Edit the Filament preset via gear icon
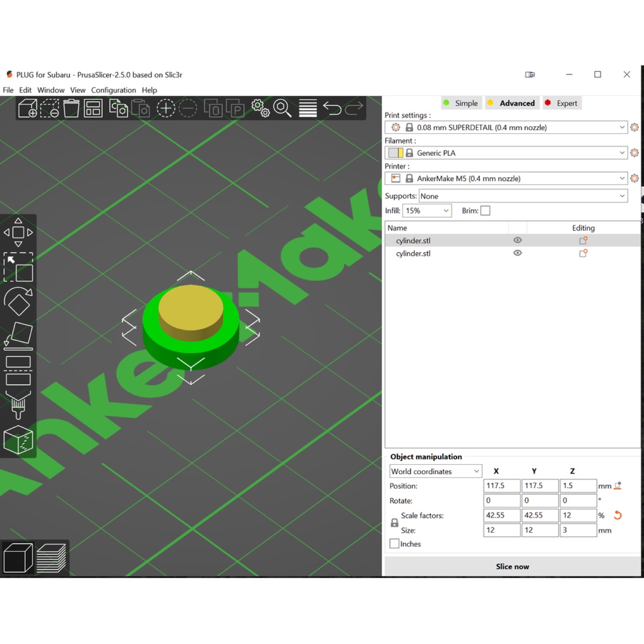Image resolution: width=644 pixels, height=644 pixels. click(x=634, y=153)
